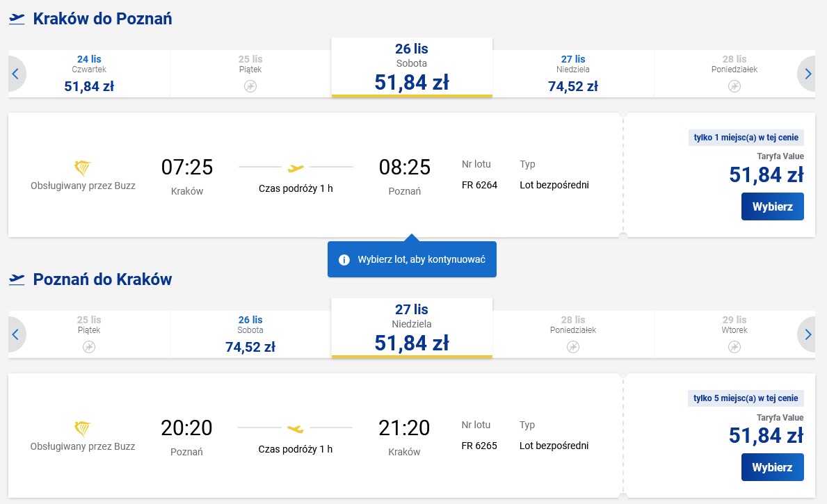827x504 pixels.
Task: Choose the Poznań to Kraków flight with Wybierz
Action: 773,467
